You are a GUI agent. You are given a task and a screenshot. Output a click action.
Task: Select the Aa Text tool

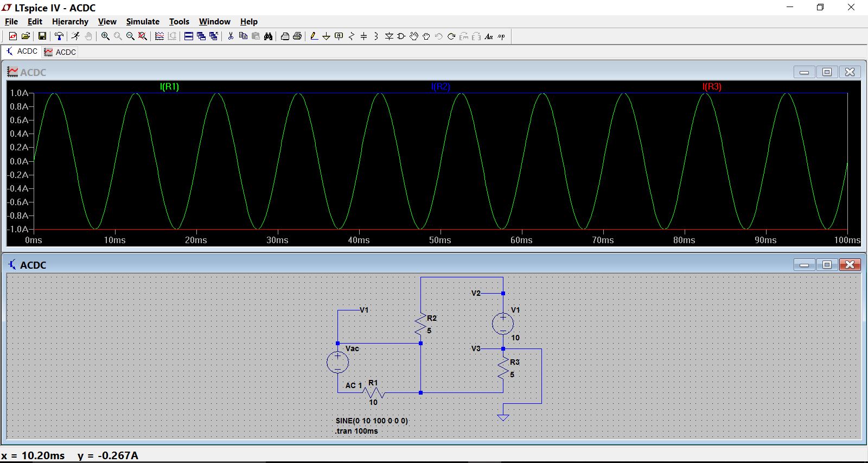(489, 36)
